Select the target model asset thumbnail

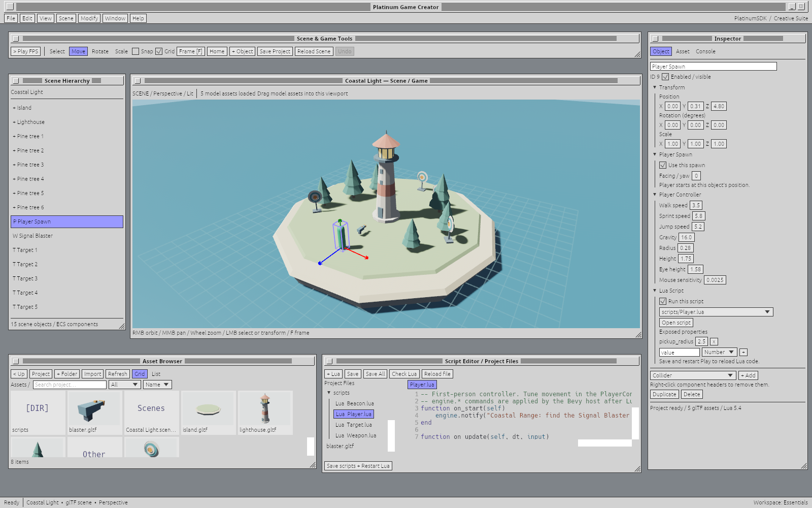click(151, 447)
